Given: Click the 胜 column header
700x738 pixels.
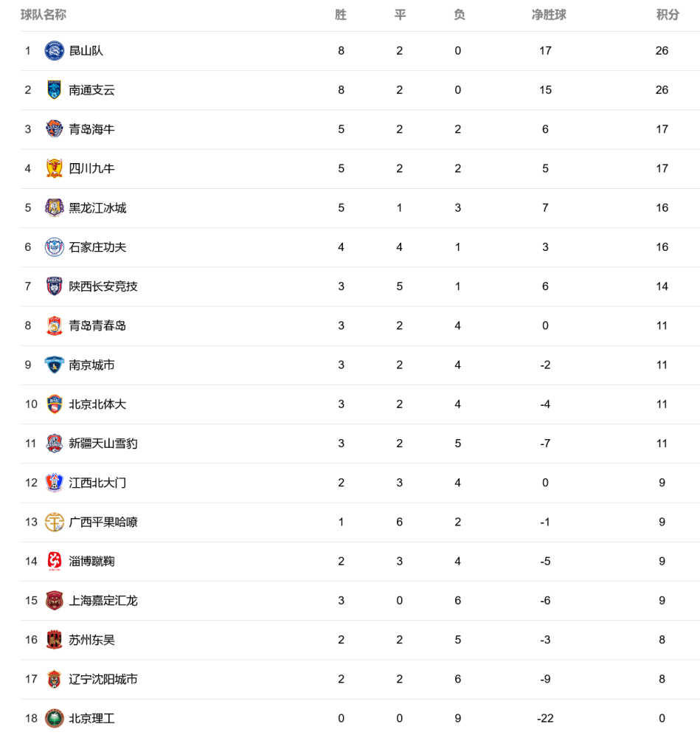Looking at the screenshot, I should pyautogui.click(x=341, y=15).
